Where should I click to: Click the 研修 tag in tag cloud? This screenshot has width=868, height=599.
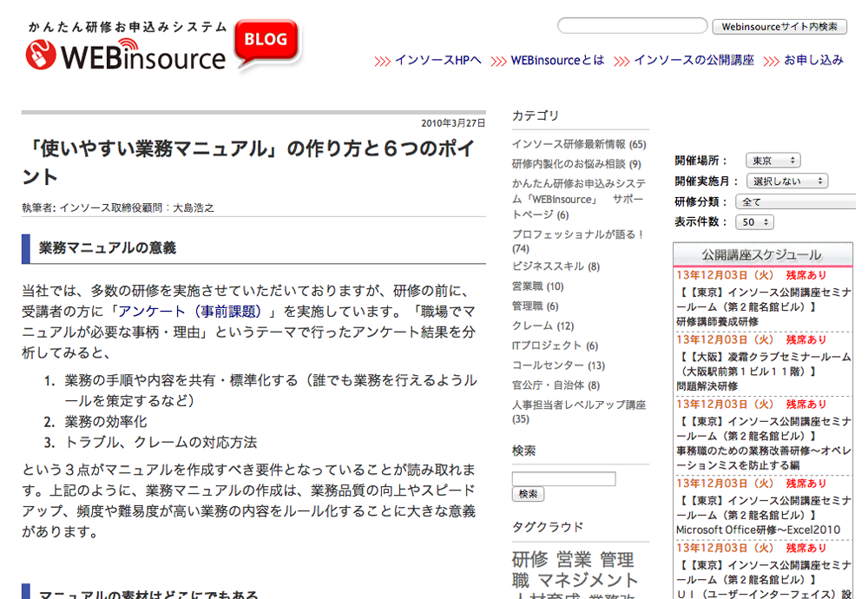529,559
